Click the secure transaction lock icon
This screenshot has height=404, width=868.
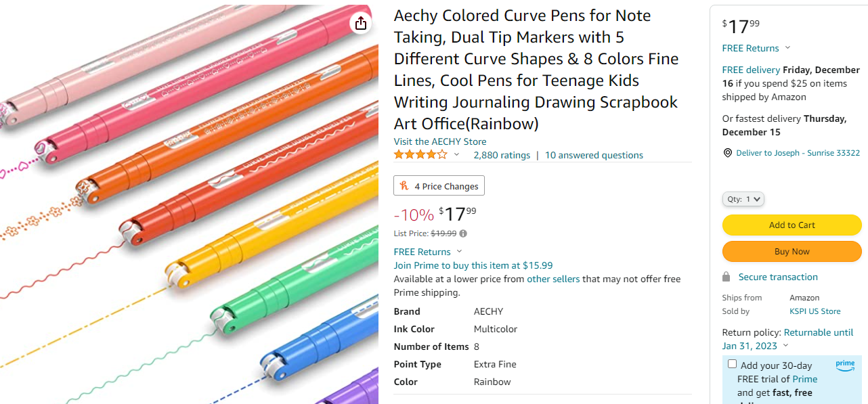click(x=726, y=277)
